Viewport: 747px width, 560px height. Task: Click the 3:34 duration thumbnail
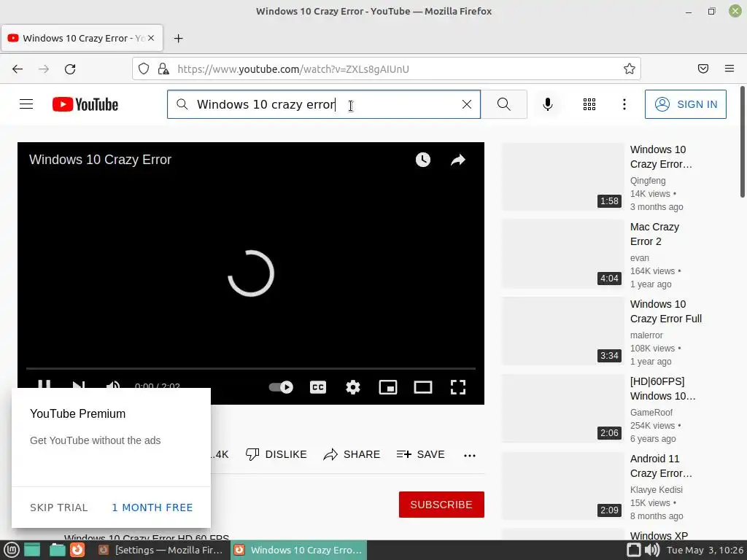coord(562,331)
